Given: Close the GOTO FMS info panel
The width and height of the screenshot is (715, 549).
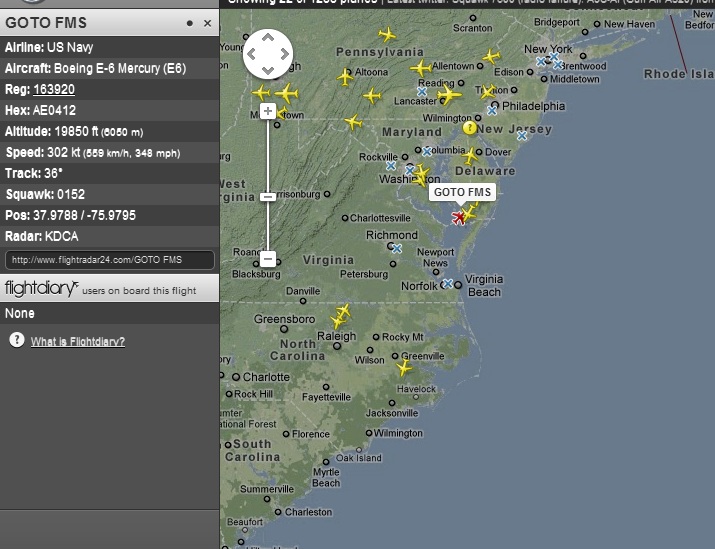Looking at the screenshot, I should click(x=207, y=23).
